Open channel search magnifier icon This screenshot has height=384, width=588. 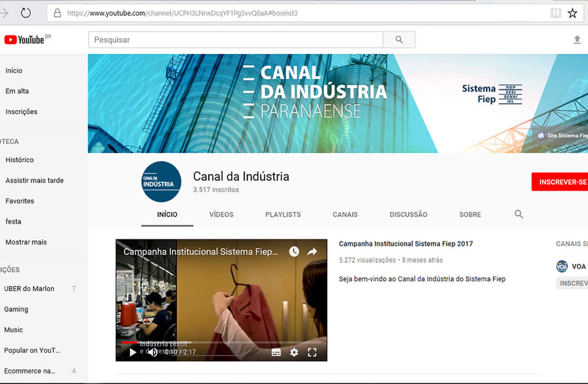point(518,214)
